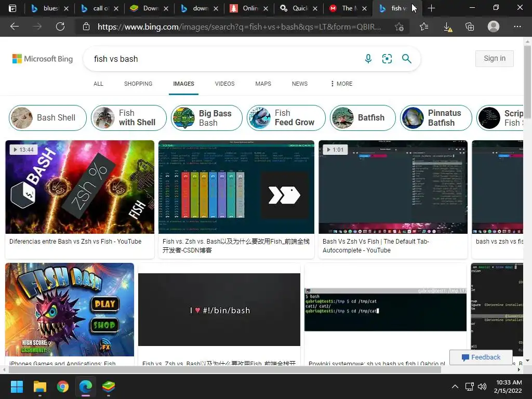
Task: Open BlueStacks from the taskbar
Action: [x=109, y=387]
